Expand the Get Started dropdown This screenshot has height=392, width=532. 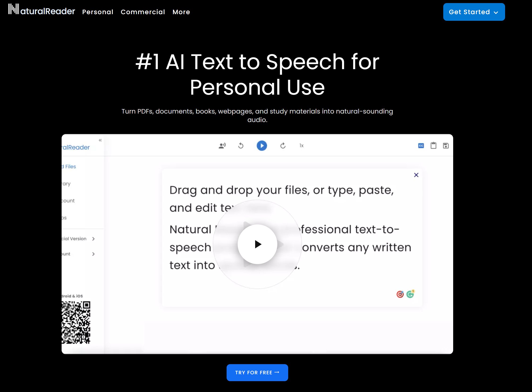(x=474, y=12)
